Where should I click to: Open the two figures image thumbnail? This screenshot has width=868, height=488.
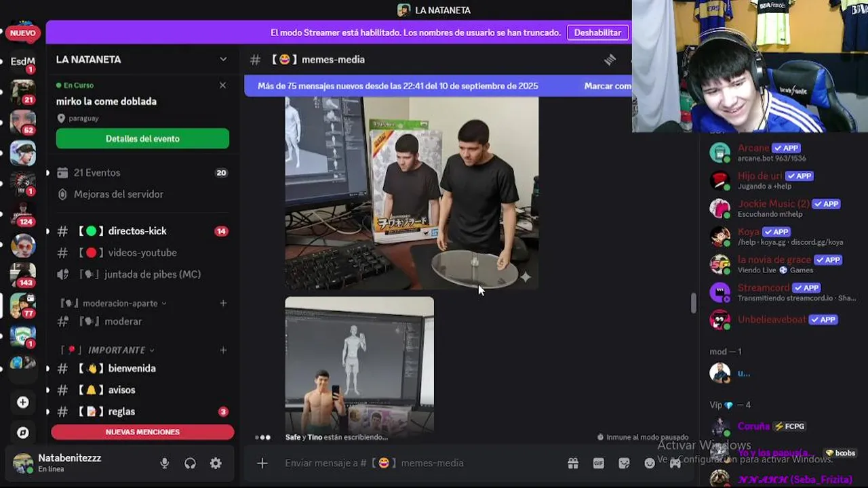point(412,193)
